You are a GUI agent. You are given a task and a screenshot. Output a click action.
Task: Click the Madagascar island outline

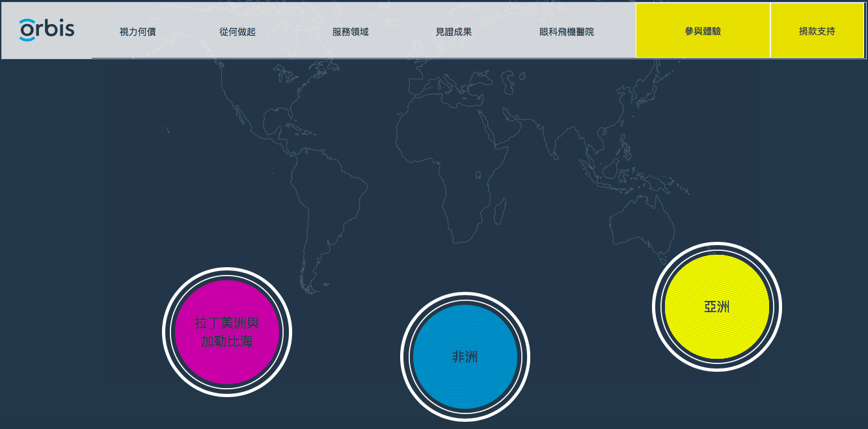(500, 212)
